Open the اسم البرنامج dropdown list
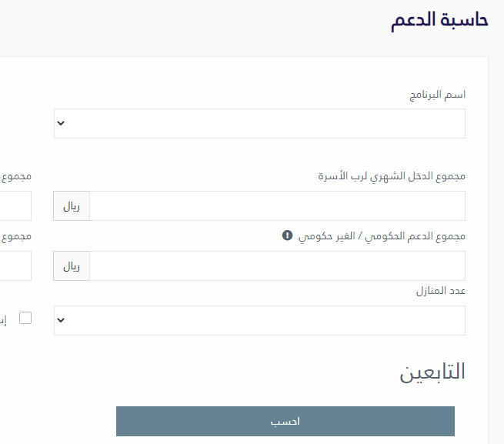504x444 pixels. (259, 123)
